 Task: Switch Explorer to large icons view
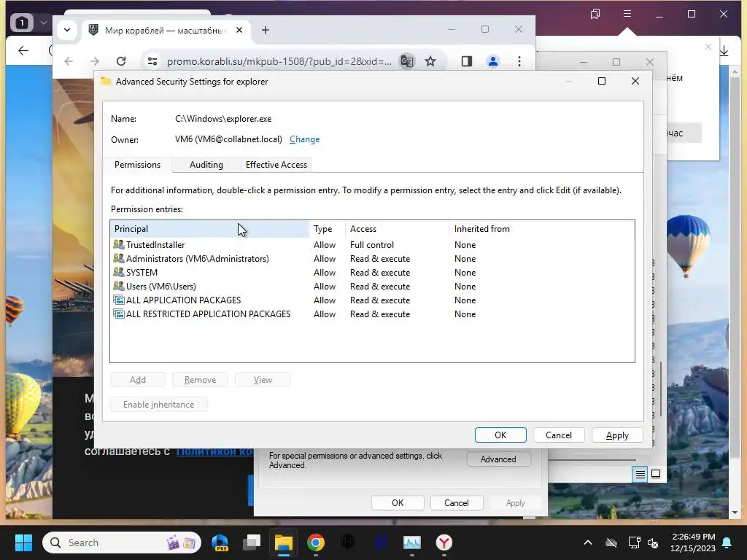[x=656, y=474]
